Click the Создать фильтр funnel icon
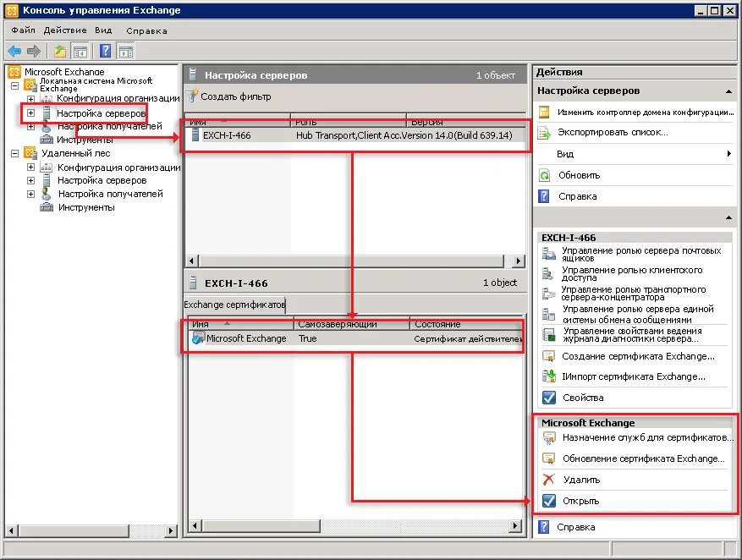 click(x=192, y=96)
